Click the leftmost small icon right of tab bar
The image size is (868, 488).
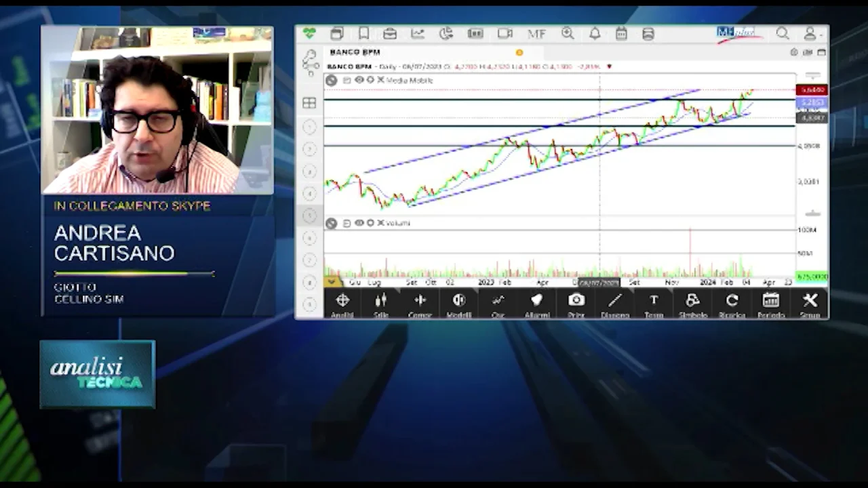tap(794, 52)
